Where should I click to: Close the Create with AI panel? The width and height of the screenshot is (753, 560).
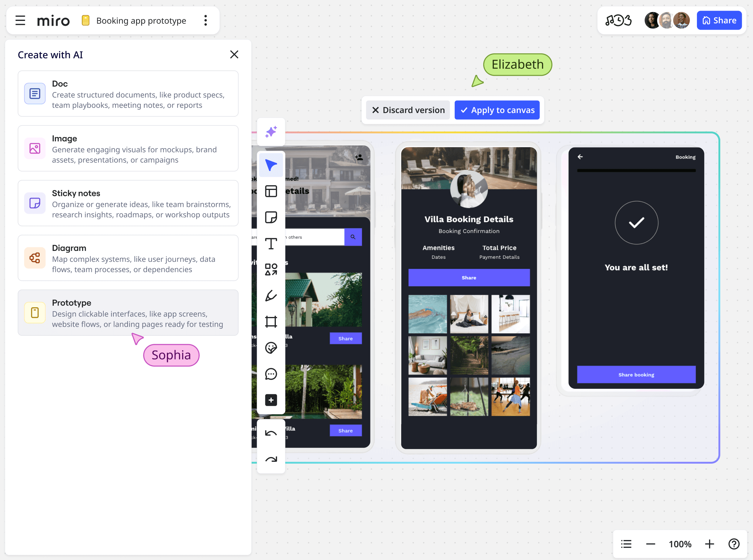[x=234, y=55]
